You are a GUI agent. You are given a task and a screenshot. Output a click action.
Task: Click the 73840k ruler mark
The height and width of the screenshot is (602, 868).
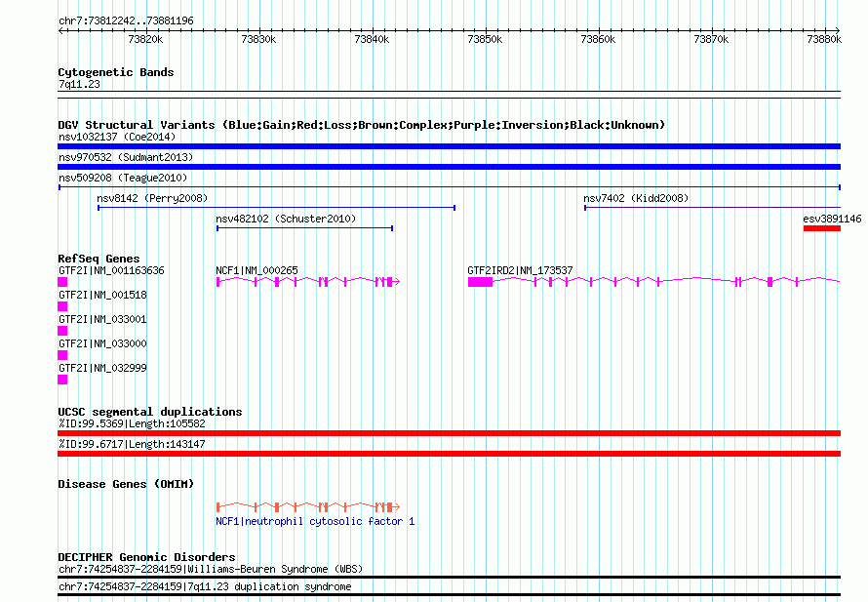click(372, 39)
